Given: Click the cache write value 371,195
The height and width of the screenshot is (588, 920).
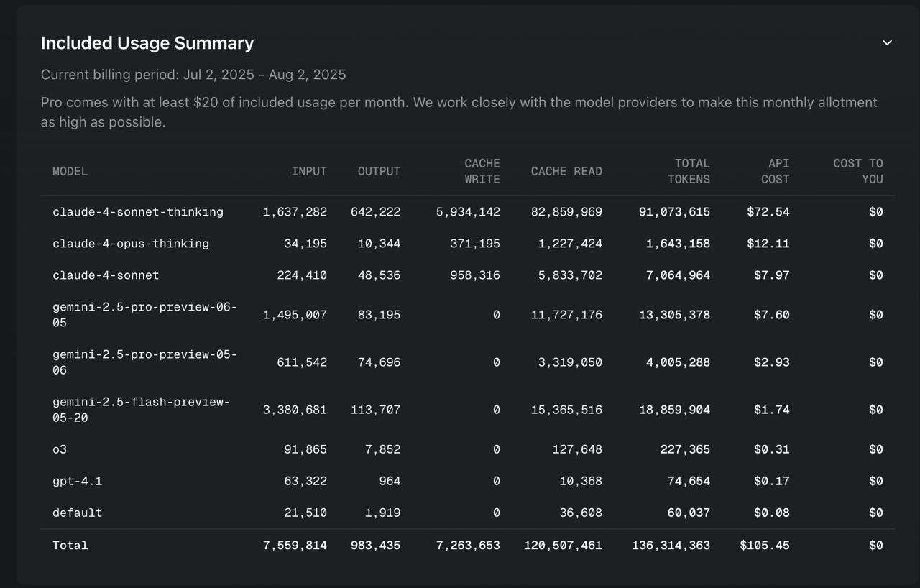Looking at the screenshot, I should (x=475, y=244).
